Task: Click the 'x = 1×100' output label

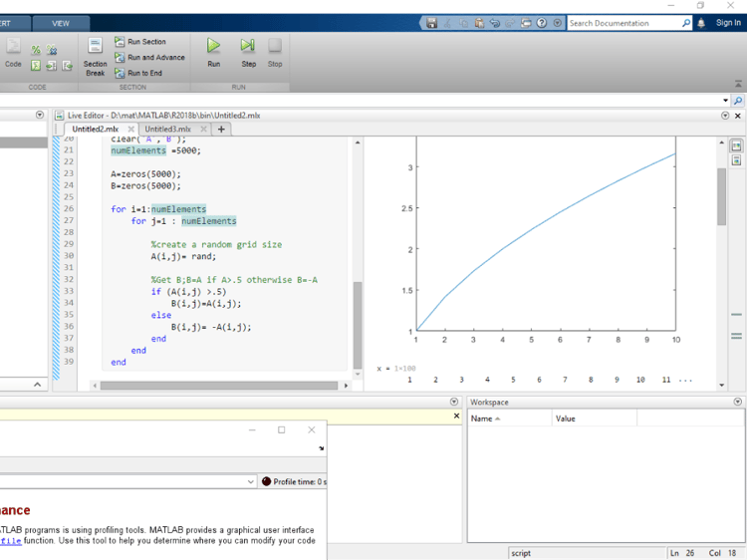Action: (x=396, y=369)
